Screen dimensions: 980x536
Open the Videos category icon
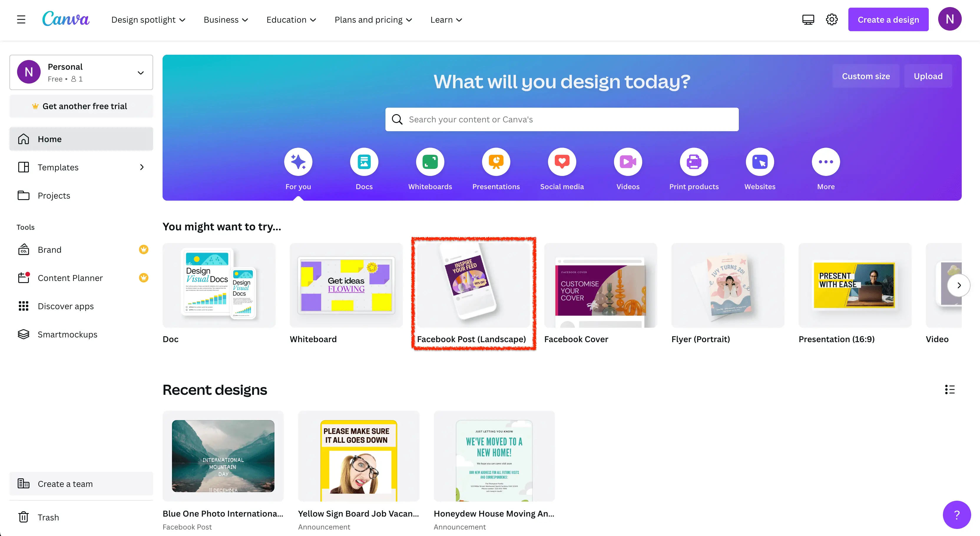628,162
